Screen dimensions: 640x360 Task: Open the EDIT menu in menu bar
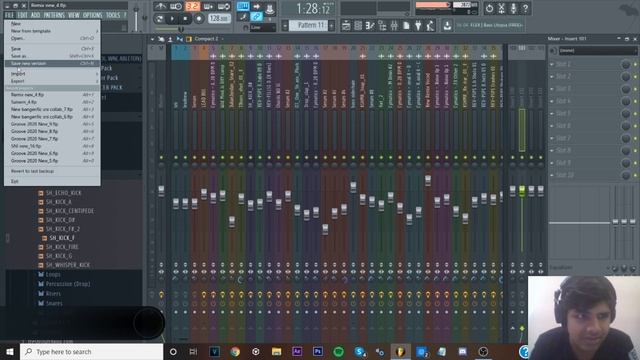22,15
